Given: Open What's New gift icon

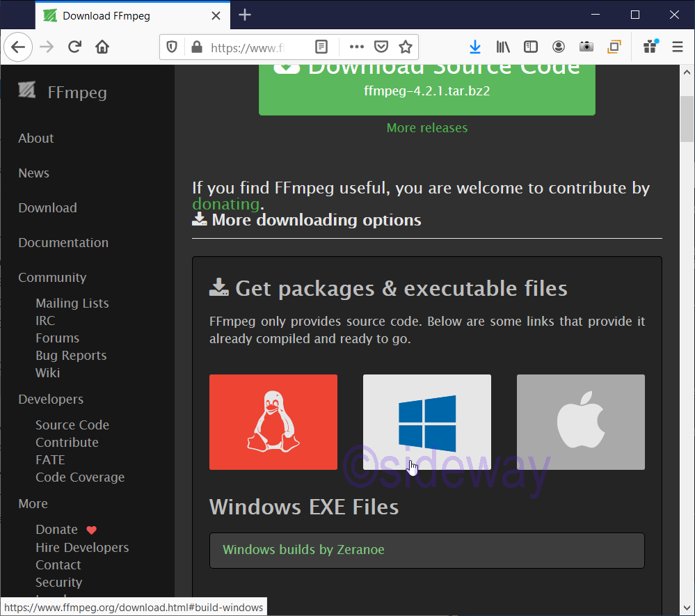Looking at the screenshot, I should coord(650,47).
